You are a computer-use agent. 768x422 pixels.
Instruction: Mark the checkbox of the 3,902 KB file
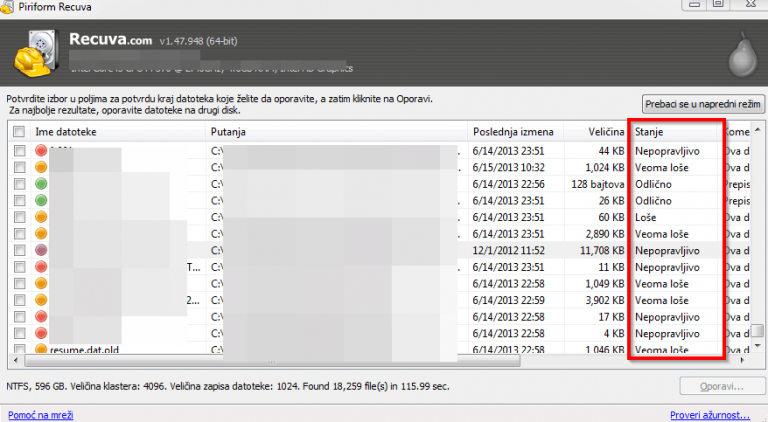19,301
